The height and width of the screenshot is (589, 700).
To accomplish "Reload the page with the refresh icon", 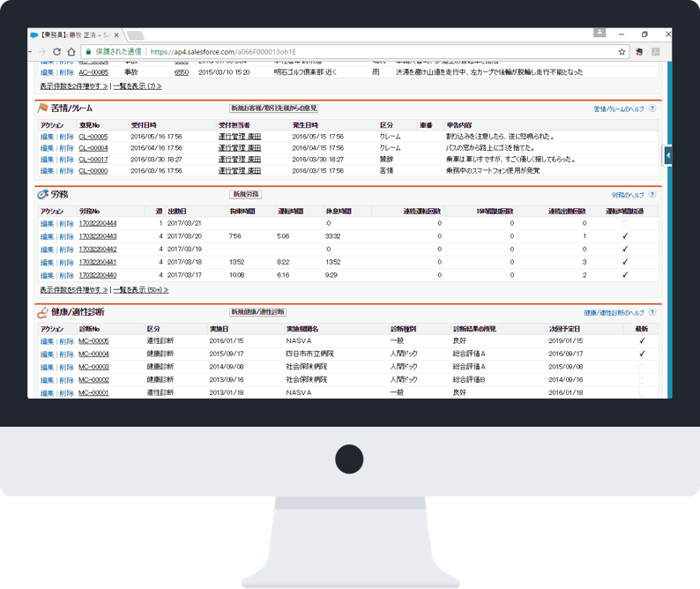I will coord(56,52).
